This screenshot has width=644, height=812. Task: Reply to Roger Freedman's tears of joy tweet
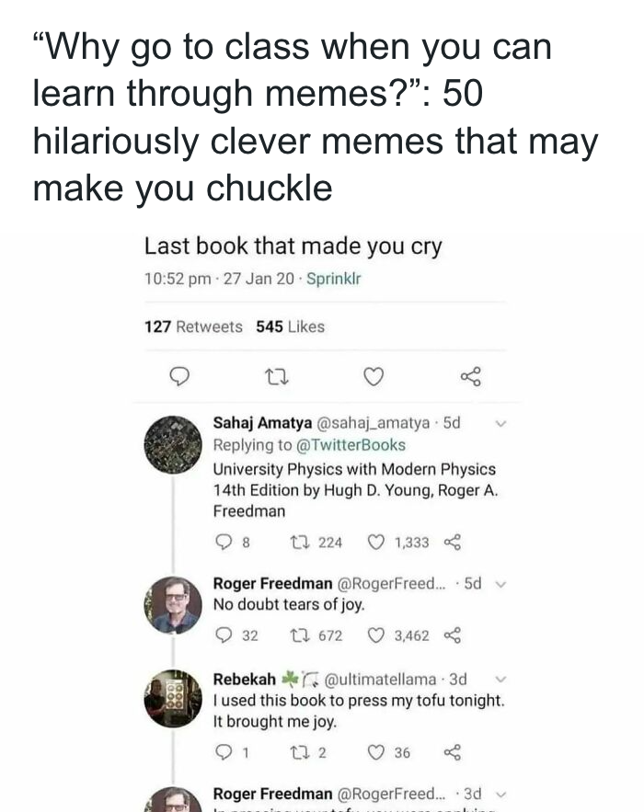click(x=223, y=635)
